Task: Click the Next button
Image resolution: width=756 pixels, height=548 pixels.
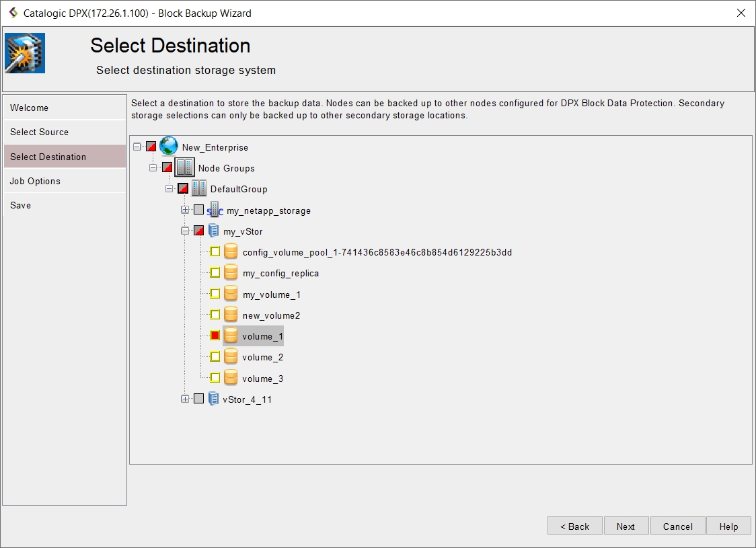Action: [626, 526]
